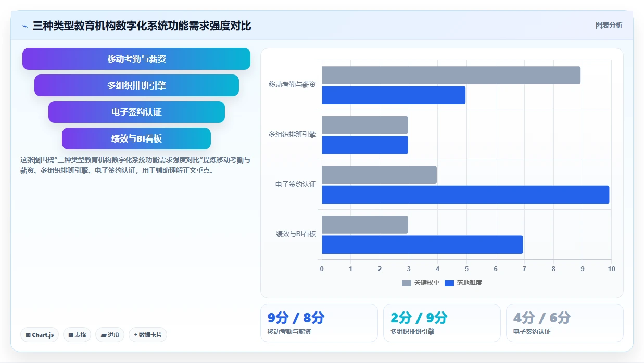Click the blue 电子签约认证 落地难度 bar
Viewport: 644px width, 363px height.
465,195
